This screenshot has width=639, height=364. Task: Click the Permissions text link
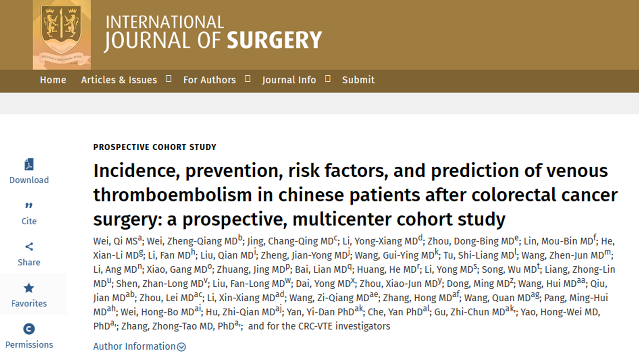29,345
